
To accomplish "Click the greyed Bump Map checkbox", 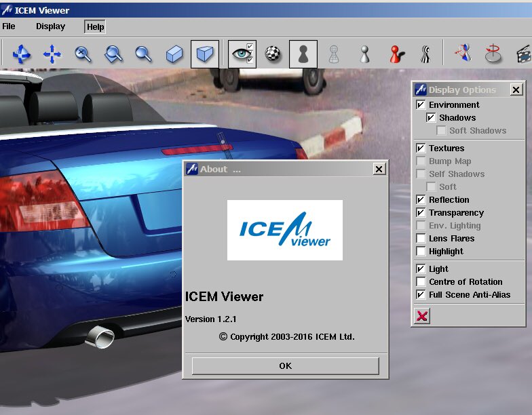I will [x=421, y=161].
